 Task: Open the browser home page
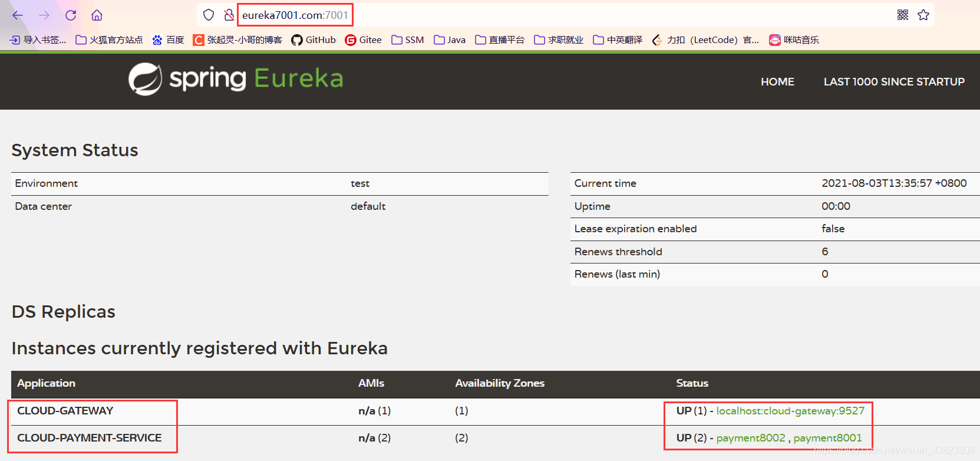coord(97,15)
